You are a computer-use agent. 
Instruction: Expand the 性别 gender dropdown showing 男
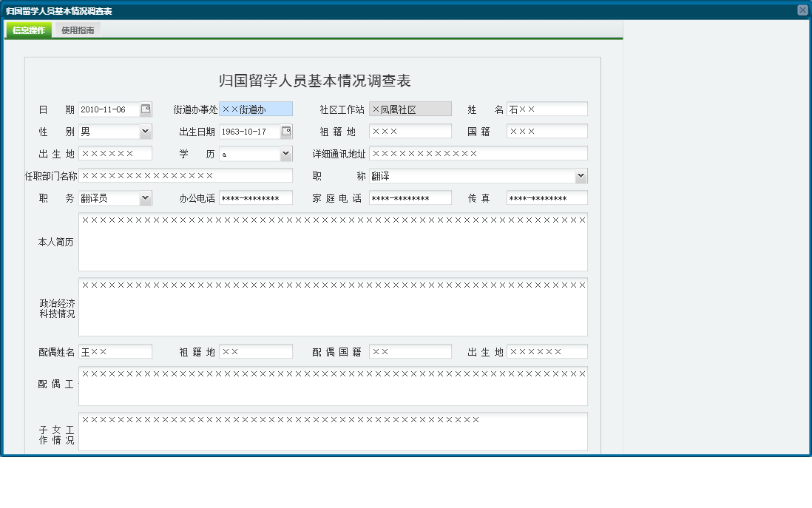point(146,131)
